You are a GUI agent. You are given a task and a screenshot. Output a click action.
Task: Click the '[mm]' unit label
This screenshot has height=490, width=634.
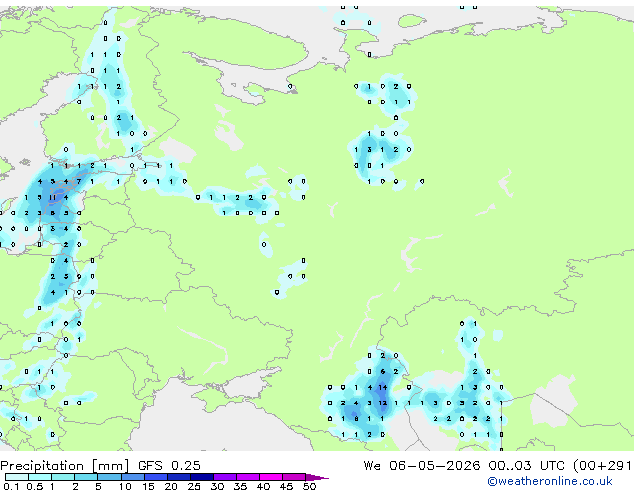tap(110, 466)
